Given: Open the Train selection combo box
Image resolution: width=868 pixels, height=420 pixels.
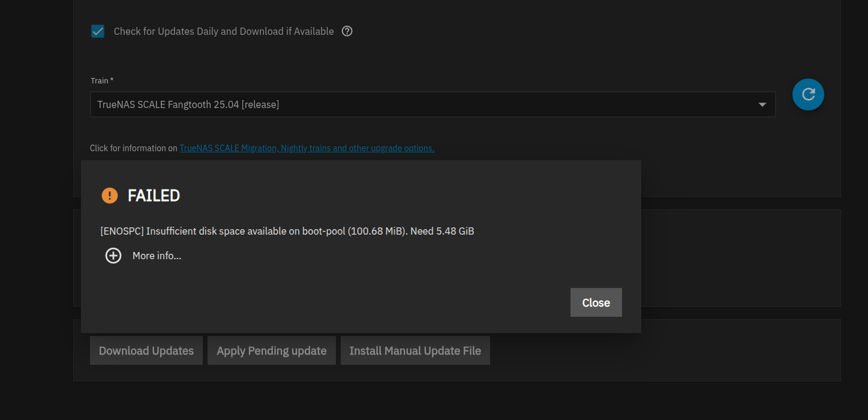Looking at the screenshot, I should point(420,104).
